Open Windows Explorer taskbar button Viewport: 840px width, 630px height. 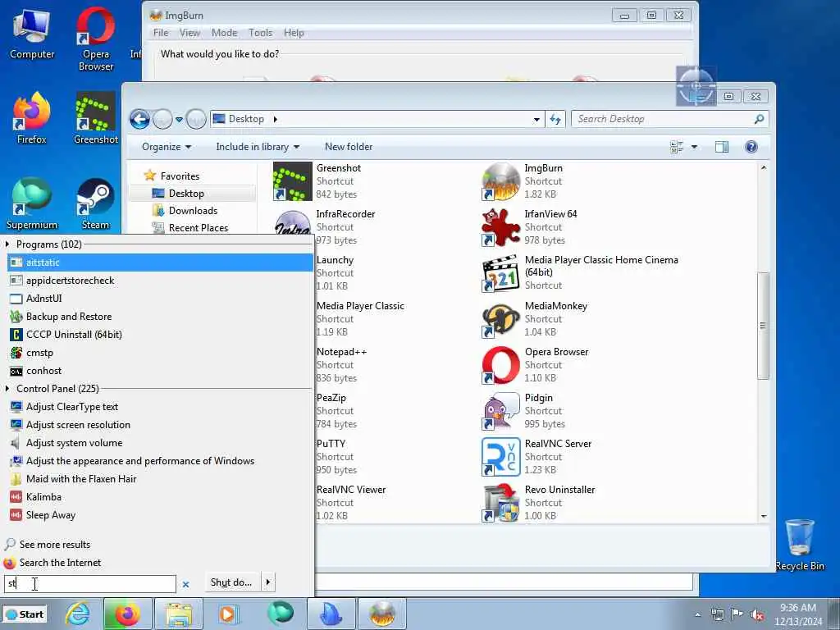(178, 614)
